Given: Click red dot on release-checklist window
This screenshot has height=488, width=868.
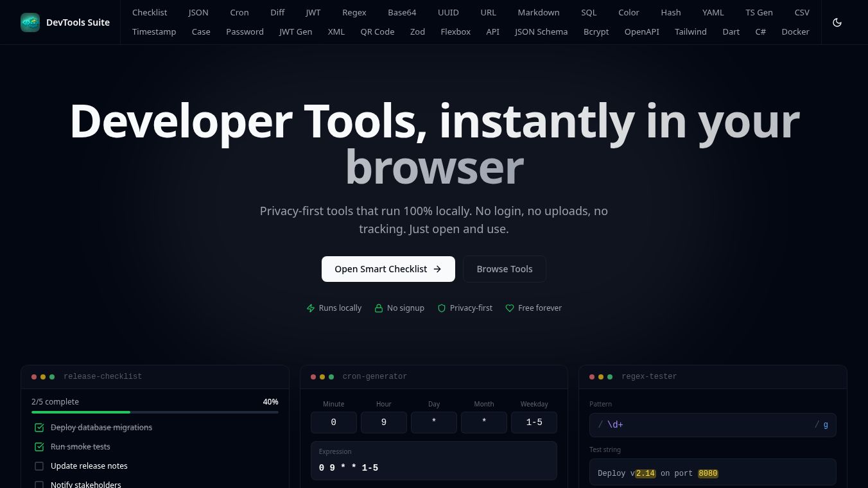Looking at the screenshot, I should [34, 377].
